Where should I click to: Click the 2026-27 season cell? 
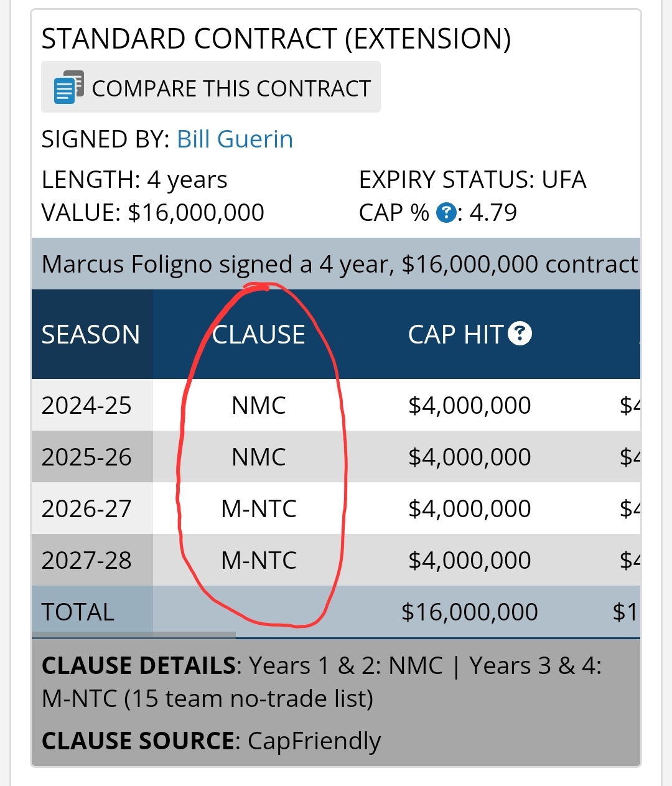coord(92,508)
